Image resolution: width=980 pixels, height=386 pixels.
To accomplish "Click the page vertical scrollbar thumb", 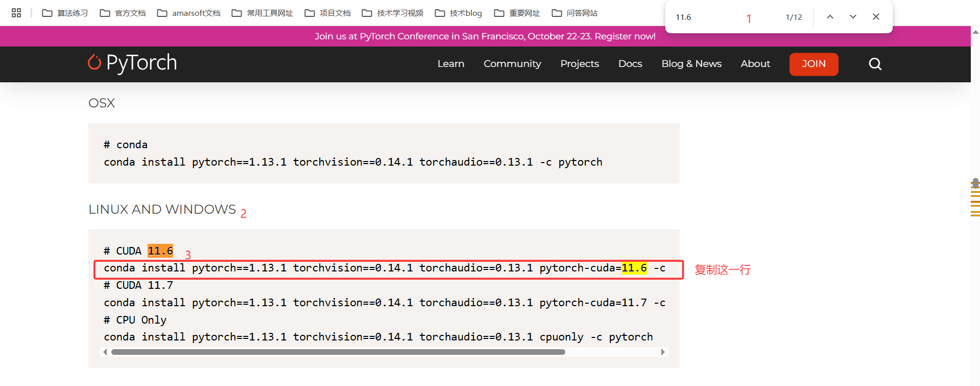I will pos(975,183).
